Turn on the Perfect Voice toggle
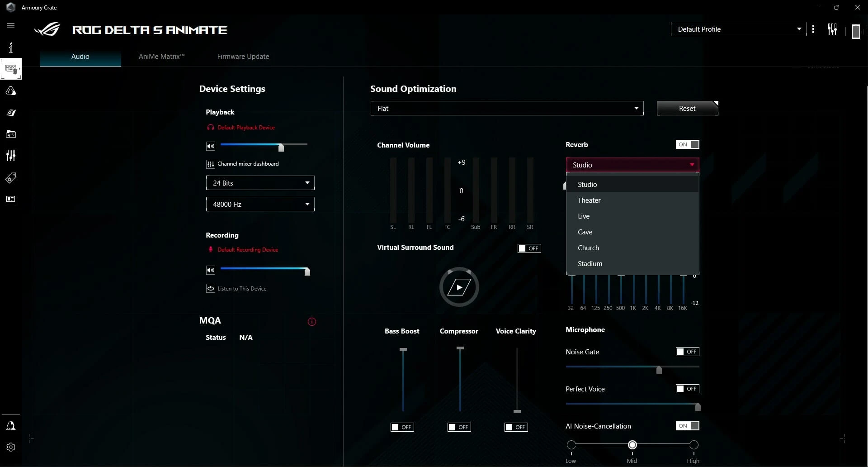The width and height of the screenshot is (868, 467). [x=688, y=389]
